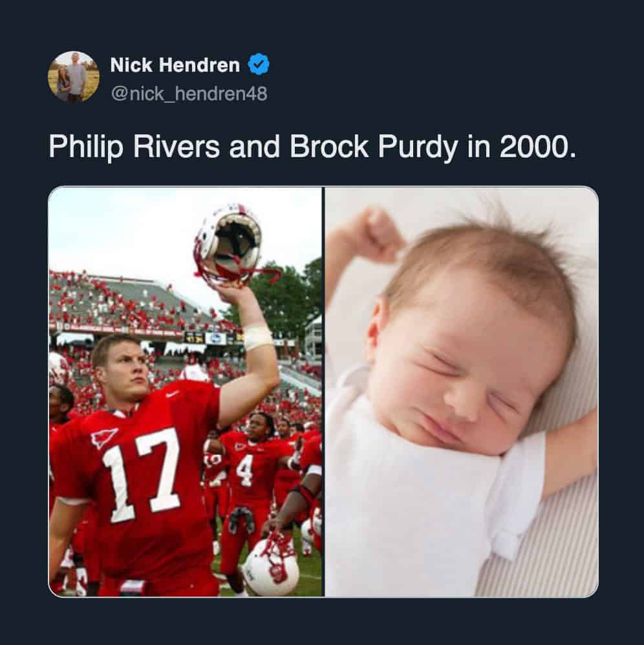Visit the @nick_hendren48 handle
Image resolution: width=644 pixels, height=645 pixels.
189,94
